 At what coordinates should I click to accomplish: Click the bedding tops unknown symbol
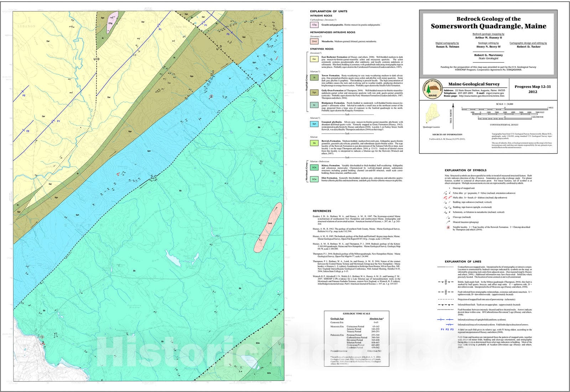point(447,202)
